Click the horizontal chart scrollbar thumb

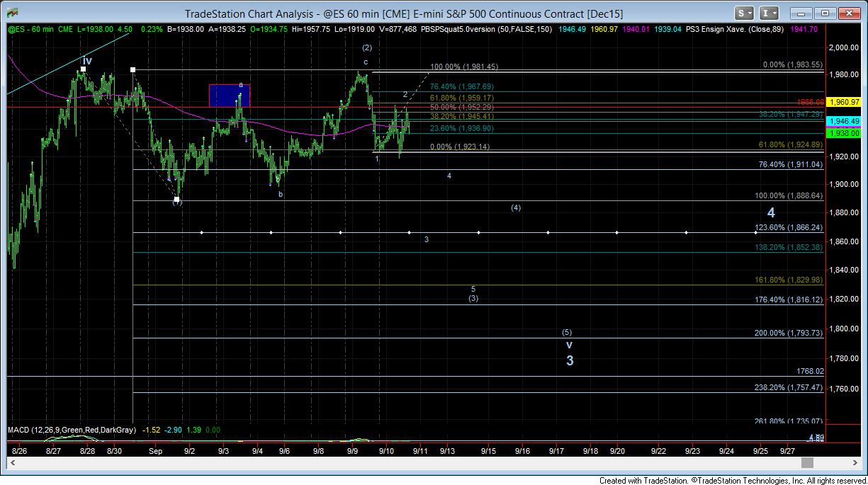[806, 462]
